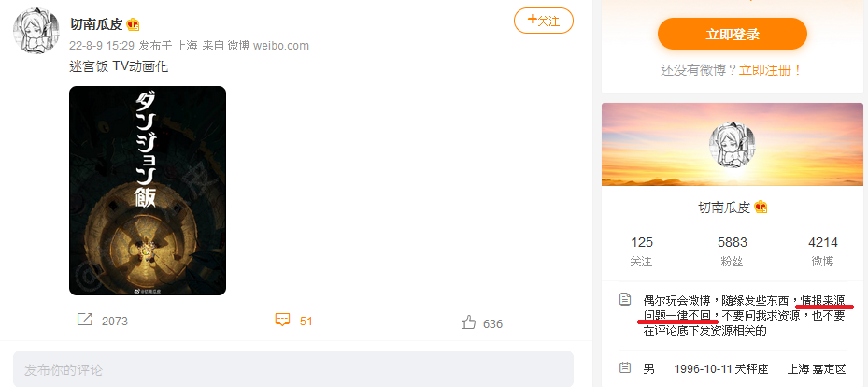Click the profile avatar on sunset banner
The width and height of the screenshot is (868, 387).
pos(732,144)
